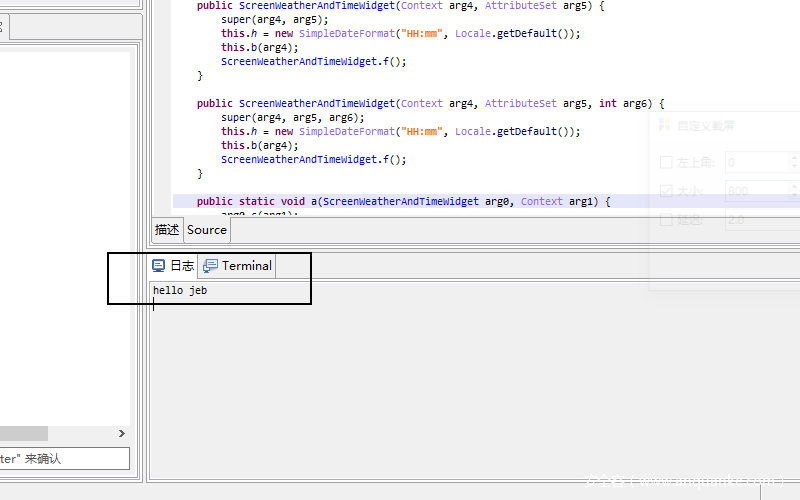Uncheck the 大小 checkbox
The image size is (800, 500).
pos(667,191)
